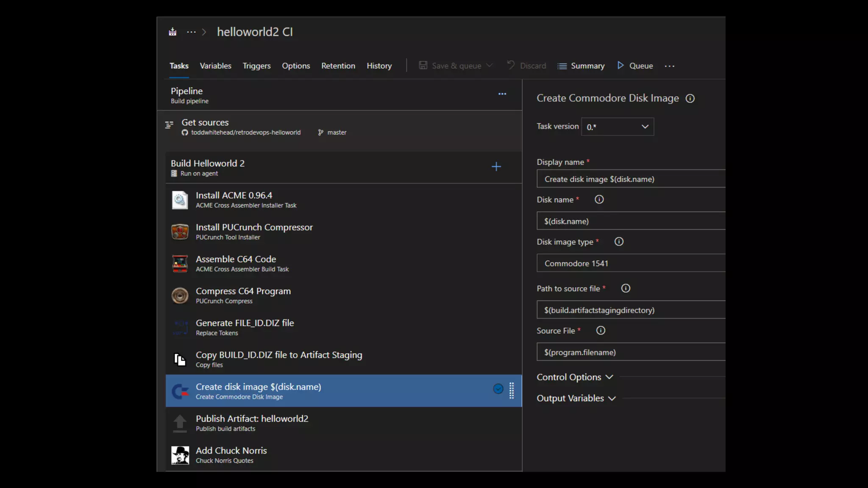Click the info icon beside Disk name
868x488 pixels.
pyautogui.click(x=599, y=200)
